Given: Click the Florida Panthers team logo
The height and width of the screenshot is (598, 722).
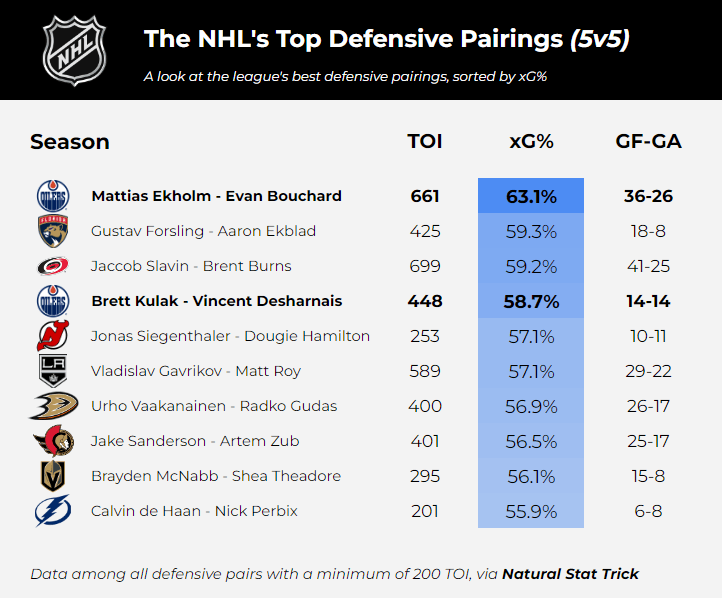Looking at the screenshot, I should (52, 231).
